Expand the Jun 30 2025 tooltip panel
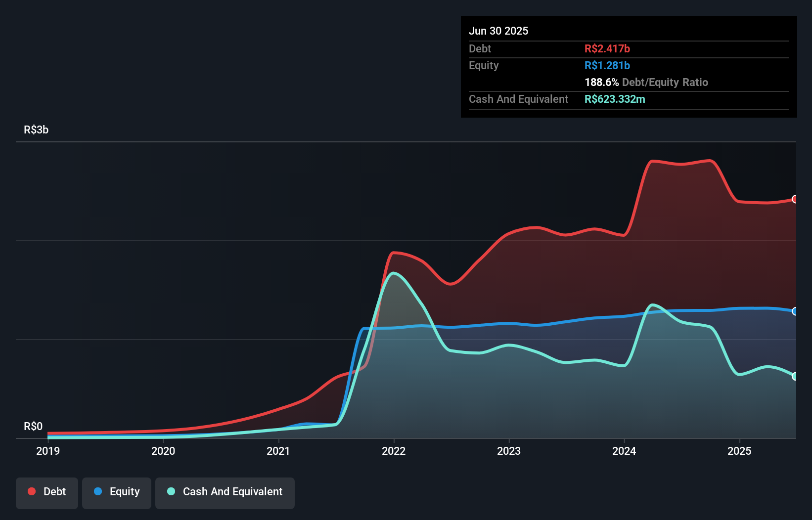 click(498, 31)
